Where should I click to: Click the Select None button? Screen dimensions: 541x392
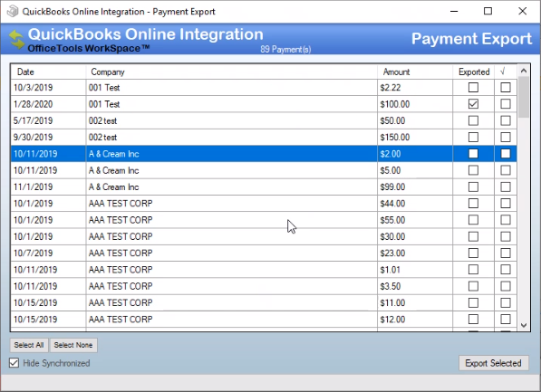point(73,345)
